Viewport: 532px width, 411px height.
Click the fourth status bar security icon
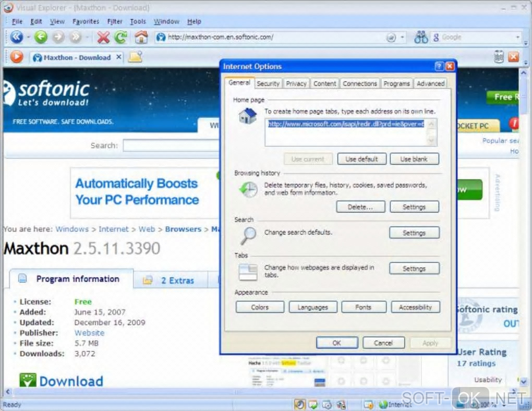click(x=341, y=405)
